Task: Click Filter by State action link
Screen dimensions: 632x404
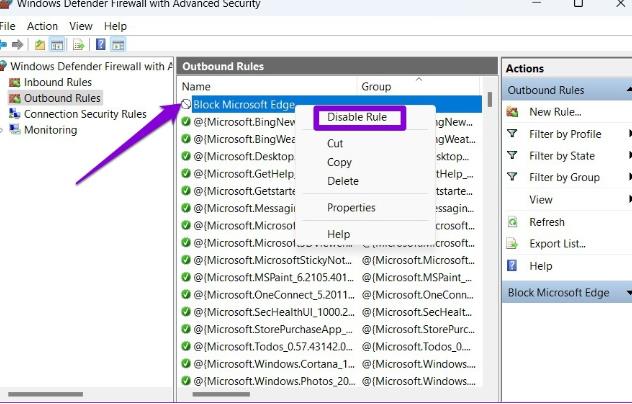Action: click(x=562, y=156)
